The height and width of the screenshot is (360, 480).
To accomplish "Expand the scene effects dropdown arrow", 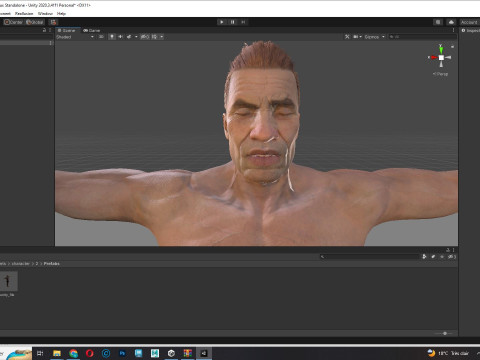I will [x=136, y=37].
